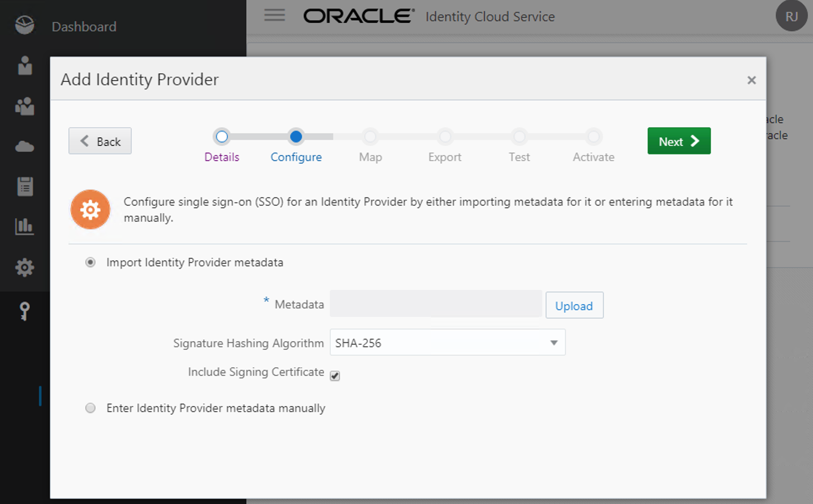Open the Settings gear icon in sidebar

[x=24, y=267]
